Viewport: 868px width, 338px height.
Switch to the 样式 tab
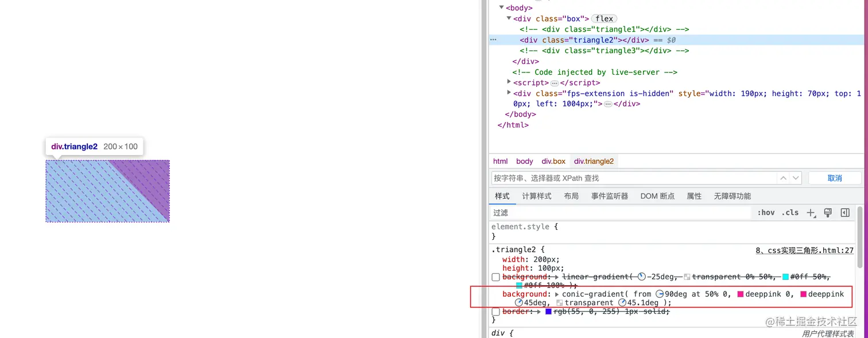[502, 196]
